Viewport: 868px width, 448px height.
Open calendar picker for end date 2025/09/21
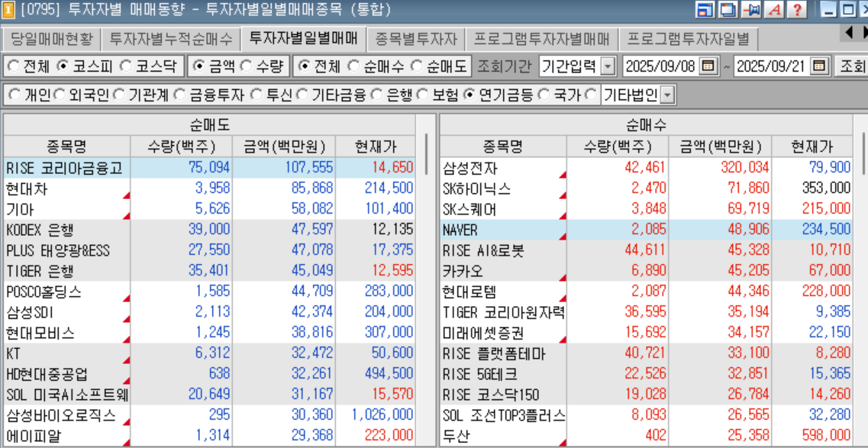[x=819, y=66]
